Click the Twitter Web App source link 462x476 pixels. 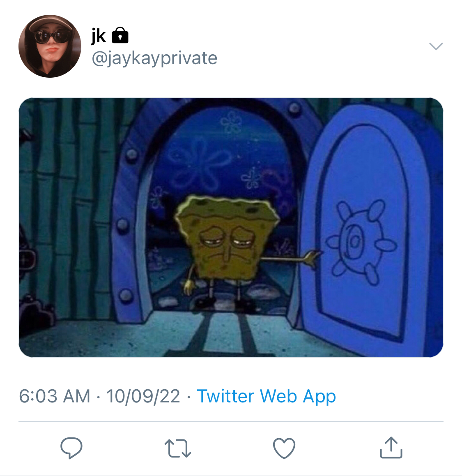[x=267, y=396]
